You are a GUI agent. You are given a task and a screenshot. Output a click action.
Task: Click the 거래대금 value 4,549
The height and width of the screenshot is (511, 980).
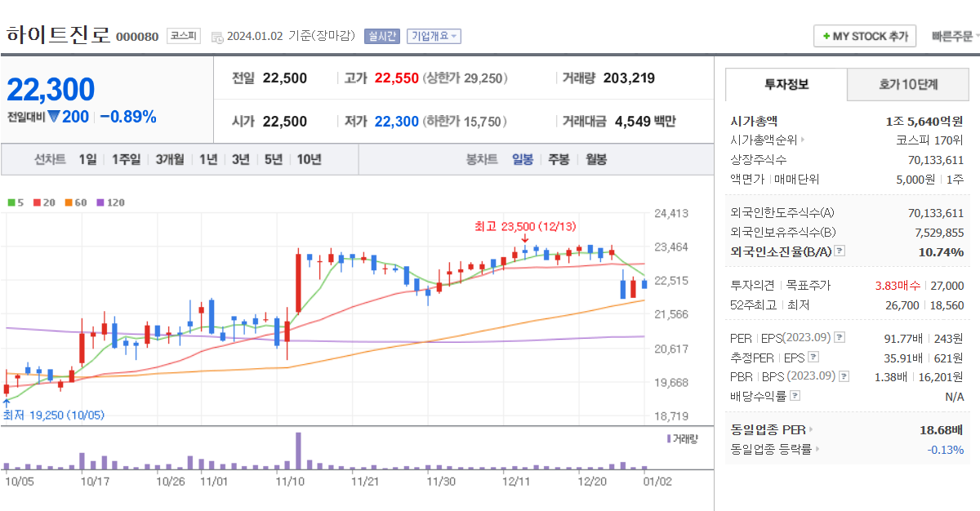[x=633, y=122]
